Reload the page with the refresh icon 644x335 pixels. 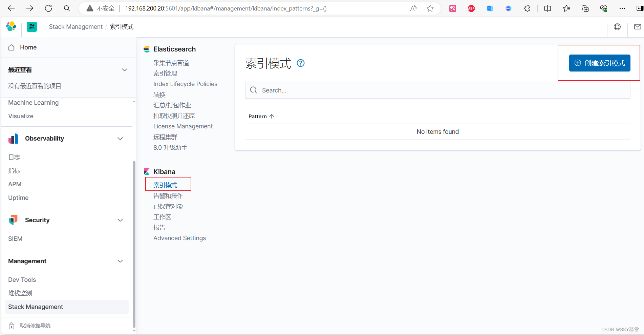click(x=48, y=8)
